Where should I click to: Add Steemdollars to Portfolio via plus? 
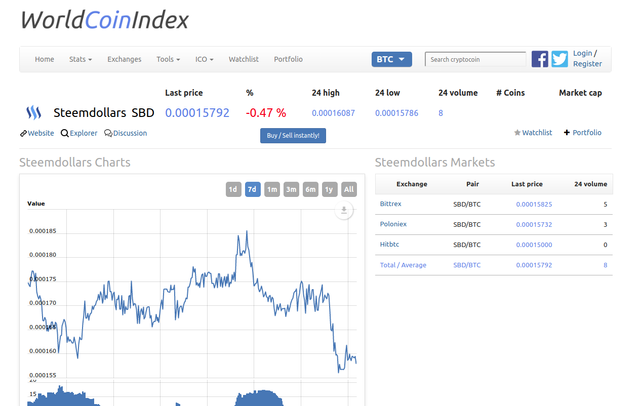point(583,133)
